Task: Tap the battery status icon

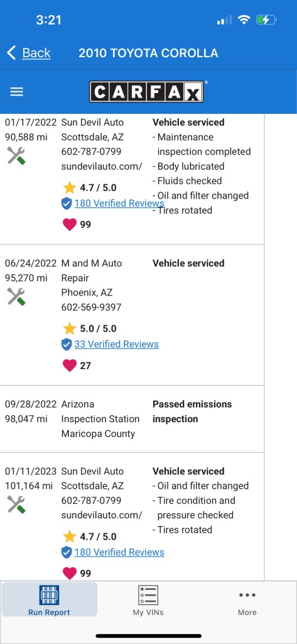Action: pos(267,19)
